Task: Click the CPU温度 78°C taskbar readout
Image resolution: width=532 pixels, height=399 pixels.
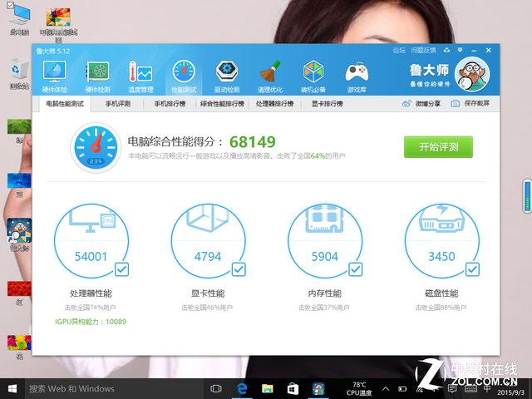Action: coord(359,389)
